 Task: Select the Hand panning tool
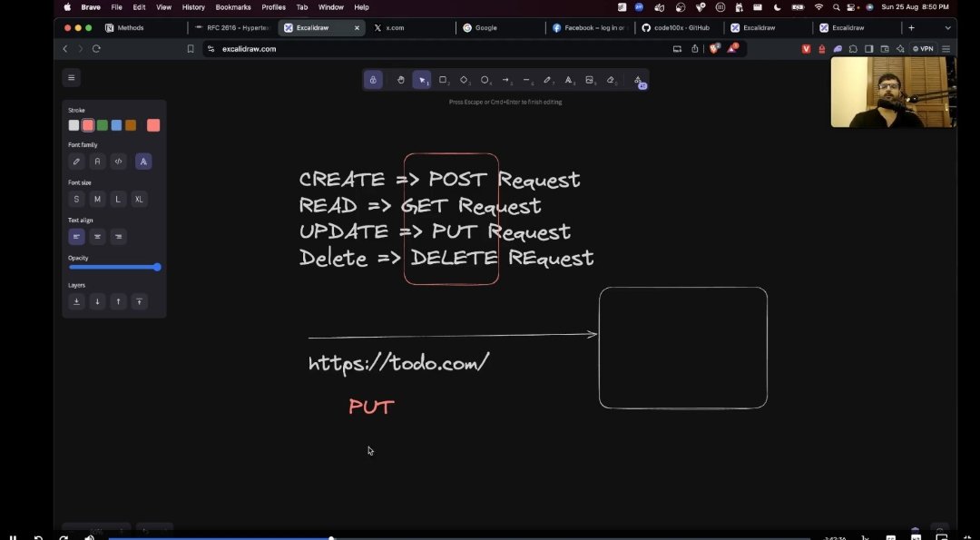click(401, 80)
